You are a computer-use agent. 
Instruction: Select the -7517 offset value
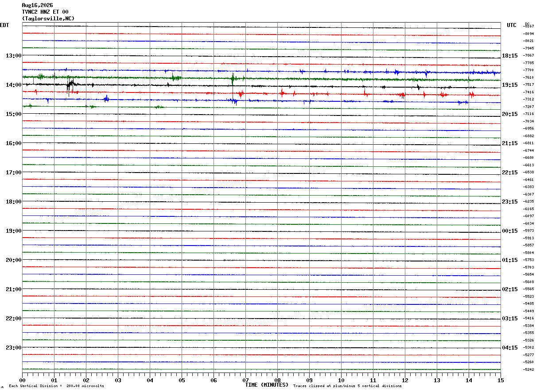click(x=529, y=85)
